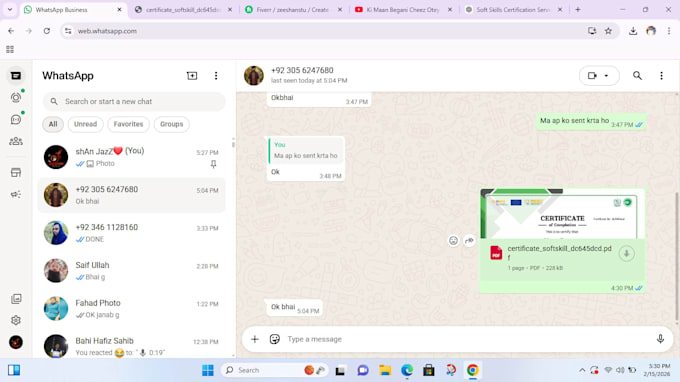Focus the Type a message field
The width and height of the screenshot is (680, 382).
point(468,339)
